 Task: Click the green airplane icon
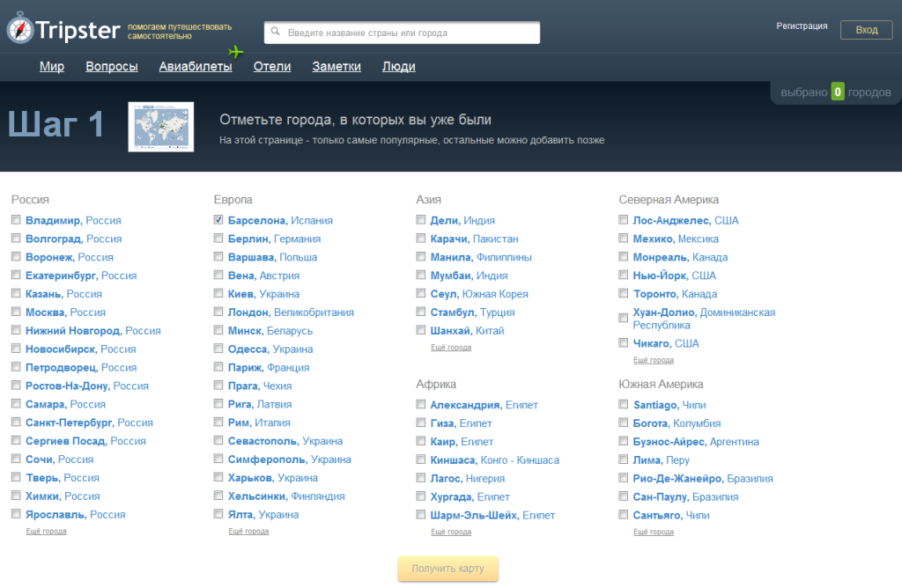click(x=235, y=52)
